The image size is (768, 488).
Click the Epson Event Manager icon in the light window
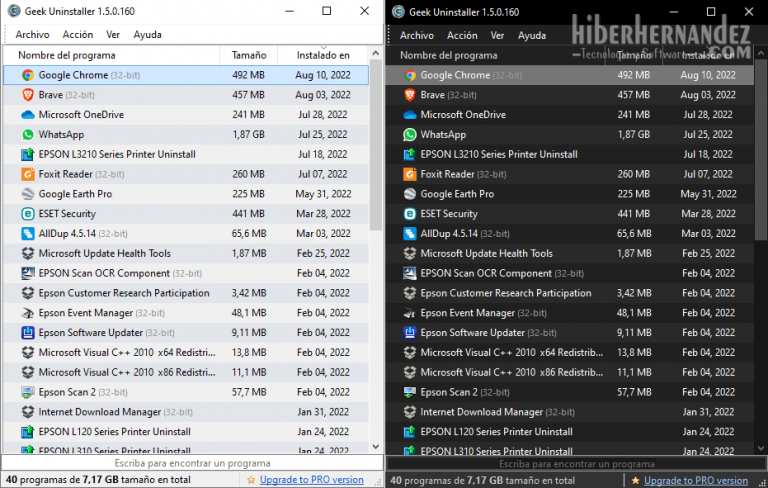click(x=27, y=313)
